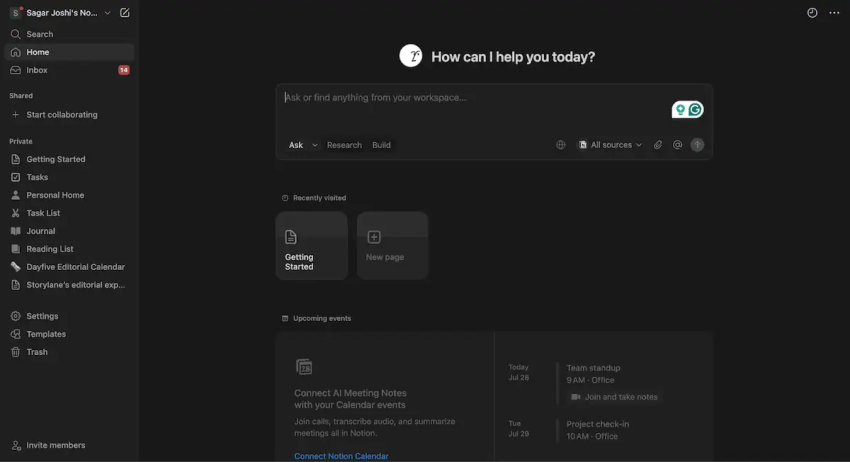This screenshot has width=850, height=462.
Task: Click Join and take notes button
Action: (614, 397)
